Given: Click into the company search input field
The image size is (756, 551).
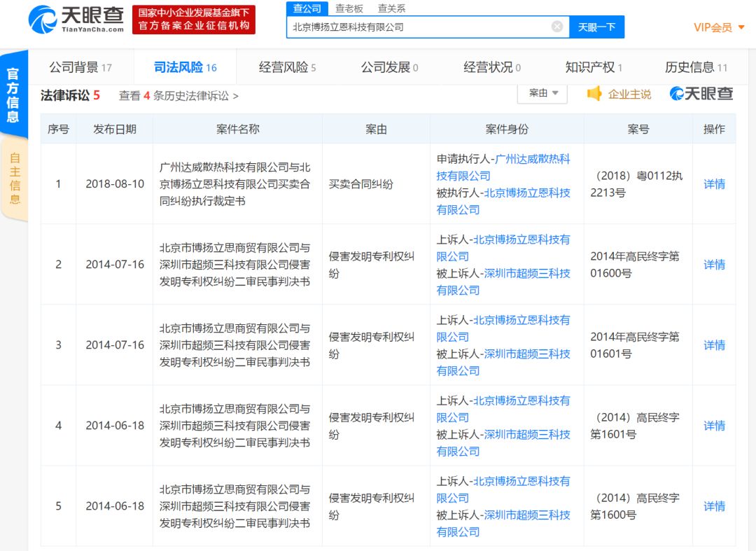Looking at the screenshot, I should [x=420, y=27].
